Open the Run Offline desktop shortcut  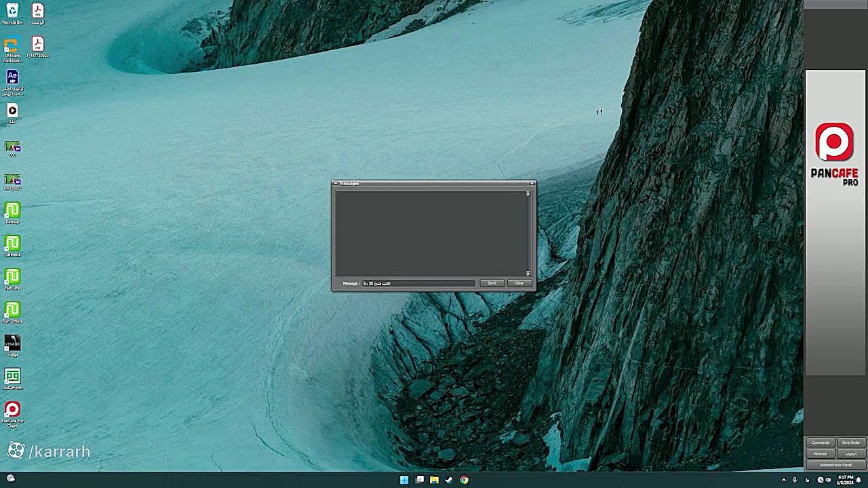click(x=12, y=312)
